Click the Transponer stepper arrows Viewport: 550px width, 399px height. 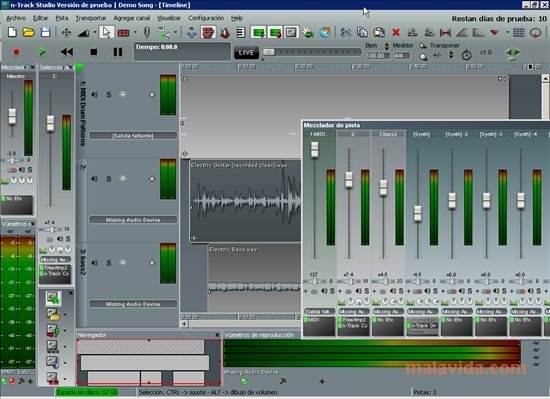pos(451,55)
